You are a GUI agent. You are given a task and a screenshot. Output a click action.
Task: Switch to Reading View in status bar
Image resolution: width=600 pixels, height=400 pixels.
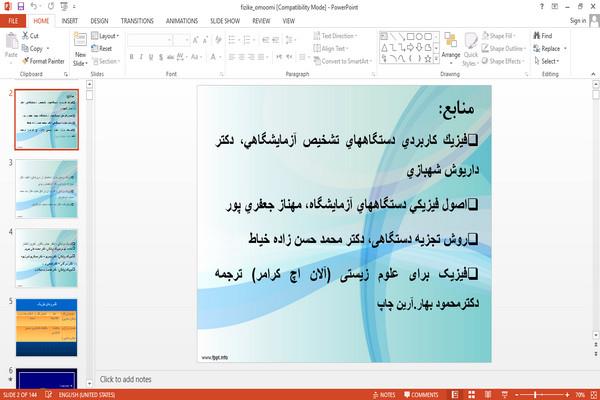tap(488, 395)
